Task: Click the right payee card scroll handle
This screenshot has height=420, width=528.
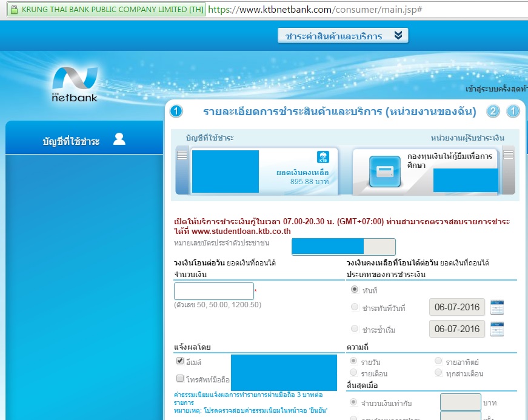Action: (x=509, y=170)
